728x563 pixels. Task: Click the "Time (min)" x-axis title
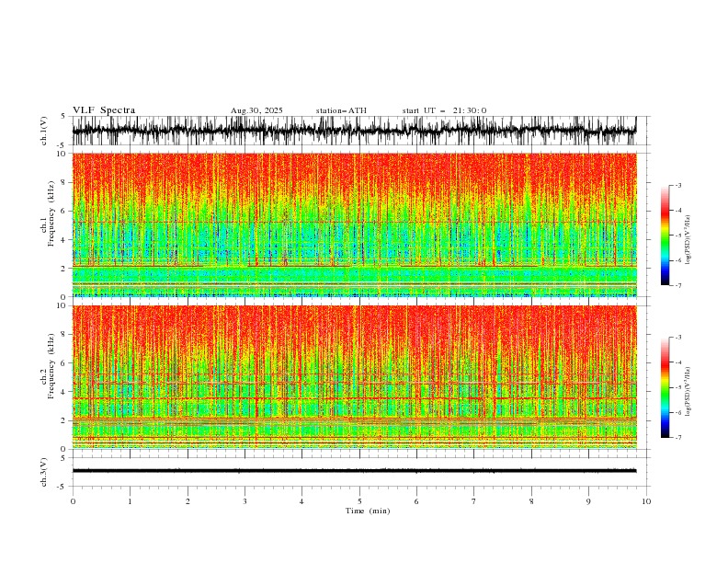click(368, 511)
